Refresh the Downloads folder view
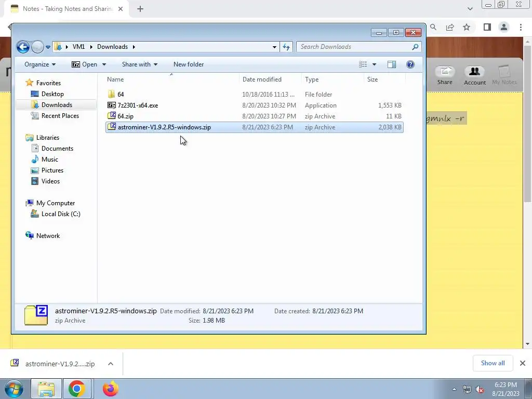532x399 pixels. 286,47
